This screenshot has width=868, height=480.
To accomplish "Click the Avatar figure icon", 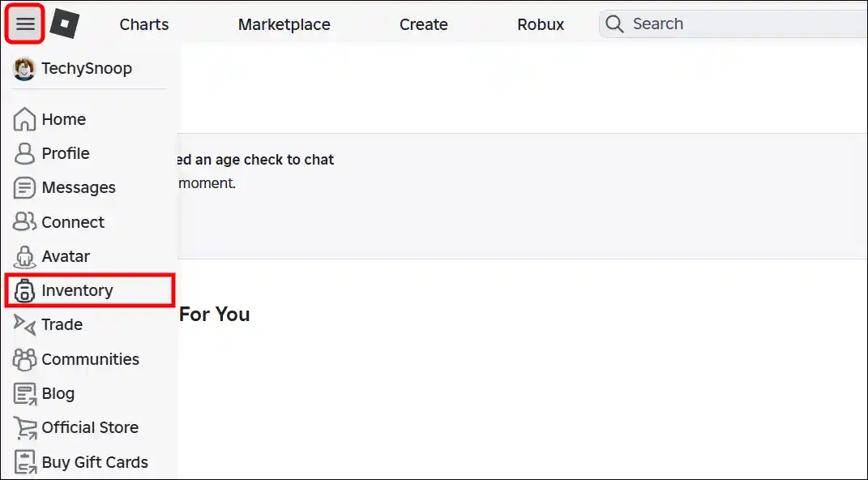I will (x=25, y=257).
